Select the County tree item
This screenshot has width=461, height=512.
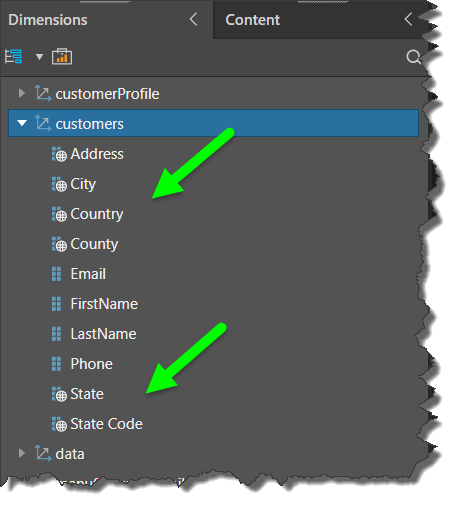(94, 244)
